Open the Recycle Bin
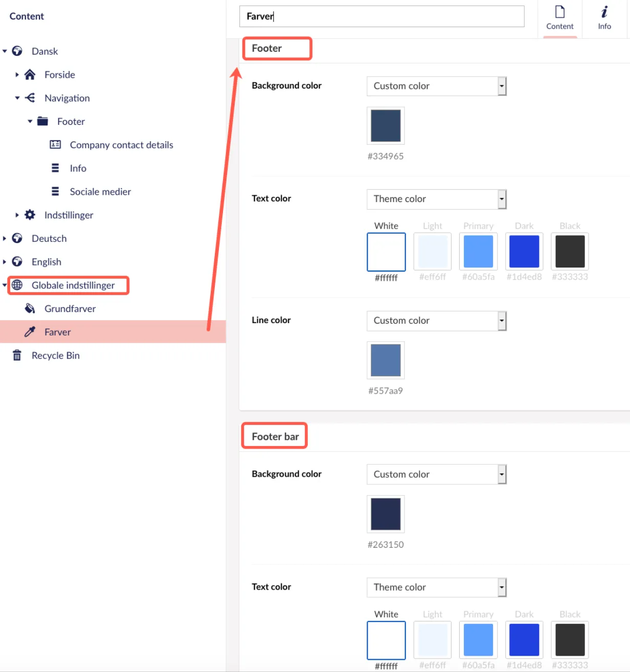Image resolution: width=630 pixels, height=672 pixels. click(x=56, y=355)
